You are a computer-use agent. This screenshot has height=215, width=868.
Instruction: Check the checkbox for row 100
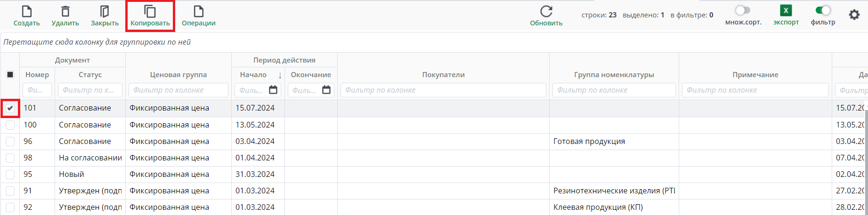pyautogui.click(x=10, y=125)
